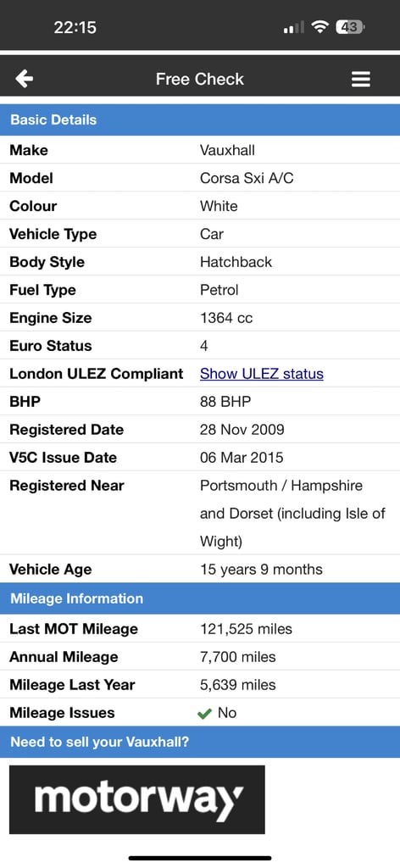The width and height of the screenshot is (400, 868).
Task: Tap the Free Check page title
Action: coord(200,79)
